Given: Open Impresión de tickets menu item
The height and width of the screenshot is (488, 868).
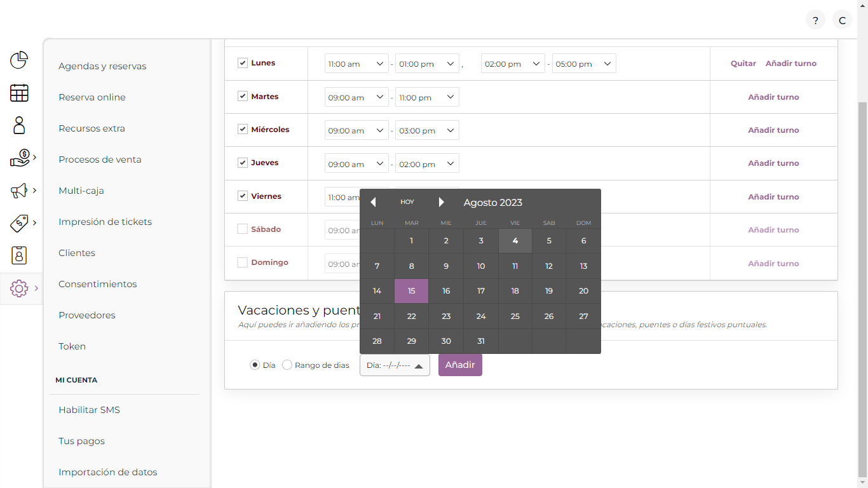Looking at the screenshot, I should click(105, 222).
